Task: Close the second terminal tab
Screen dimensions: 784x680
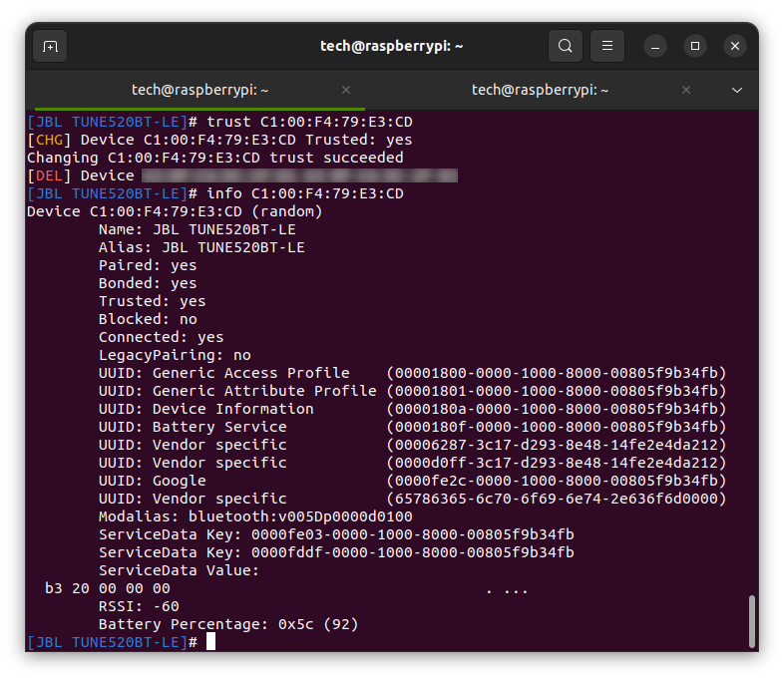Action: pyautogui.click(x=686, y=90)
